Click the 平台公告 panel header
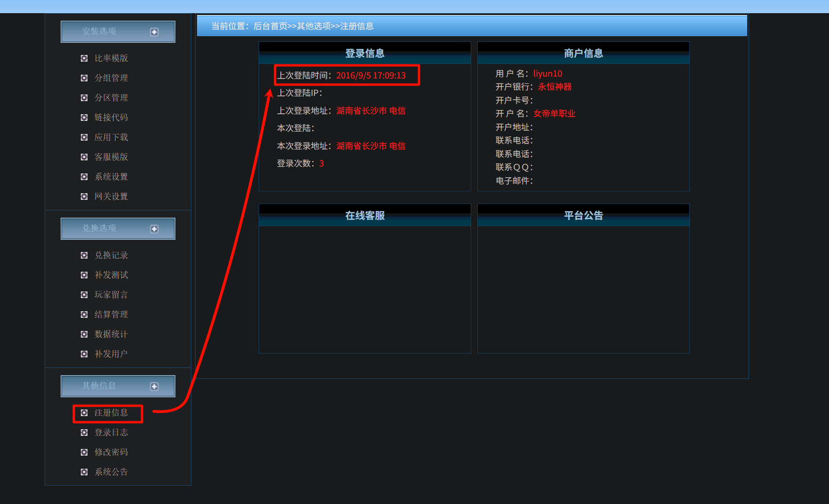The height and width of the screenshot is (504, 829). 583,216
